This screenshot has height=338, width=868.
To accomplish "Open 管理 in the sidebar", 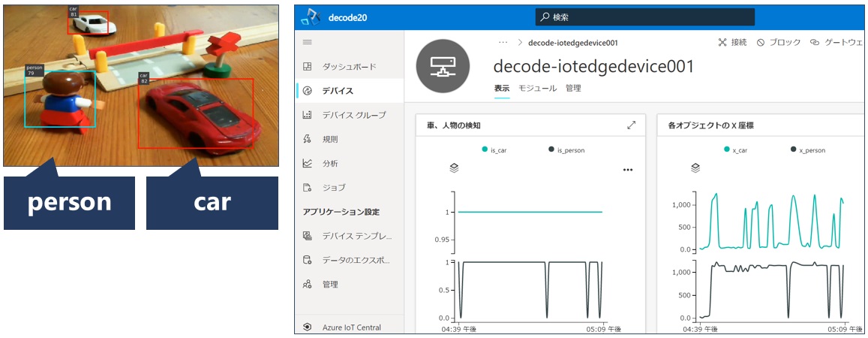I will [x=350, y=284].
